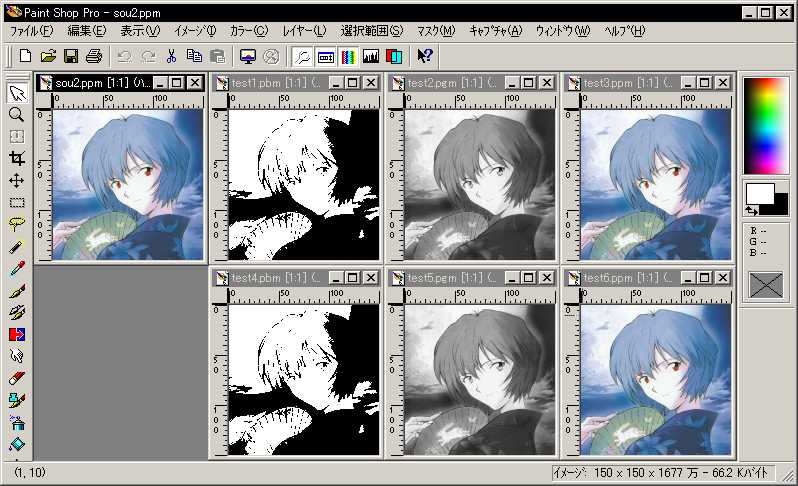
Task: Open the マスク(M) menu
Action: point(436,31)
